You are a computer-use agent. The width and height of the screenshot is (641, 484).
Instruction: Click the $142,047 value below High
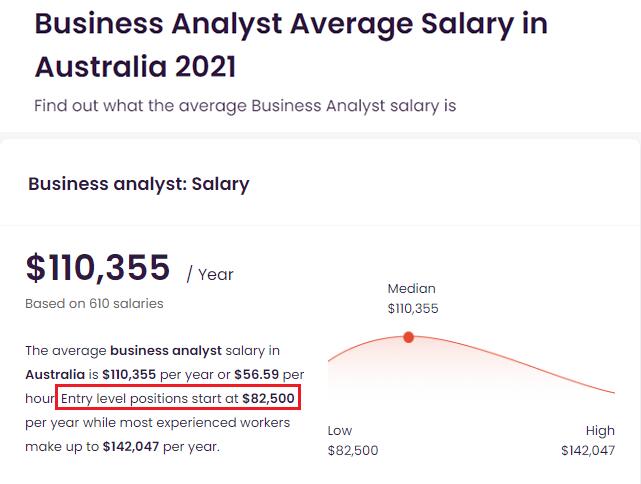click(588, 451)
